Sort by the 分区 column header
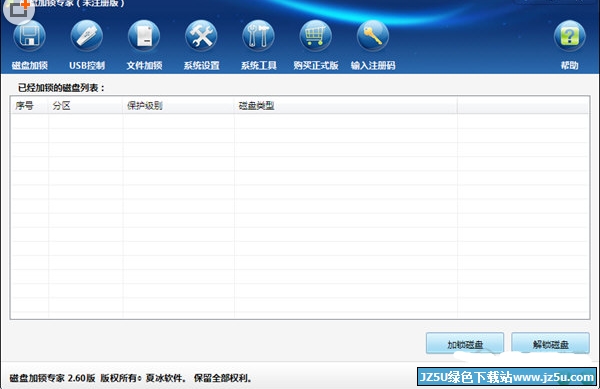Screen dimensions: 600x389 86,106
